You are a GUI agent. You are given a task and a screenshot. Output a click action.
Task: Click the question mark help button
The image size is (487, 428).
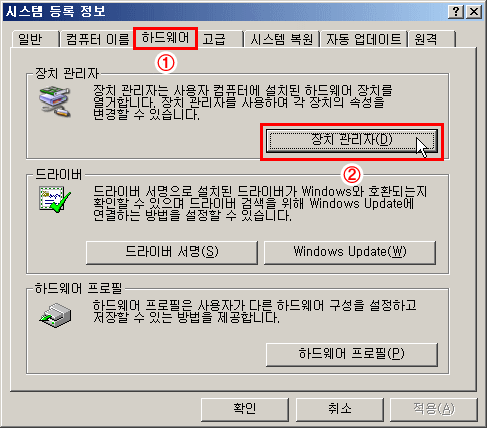[456, 12]
